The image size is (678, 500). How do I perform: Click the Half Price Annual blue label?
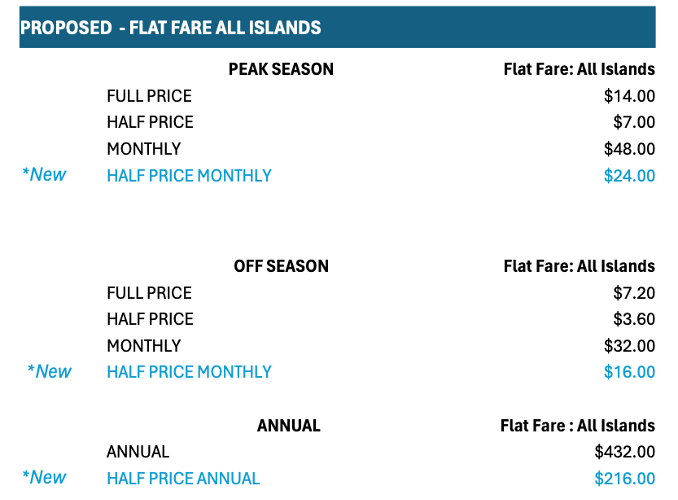183,478
